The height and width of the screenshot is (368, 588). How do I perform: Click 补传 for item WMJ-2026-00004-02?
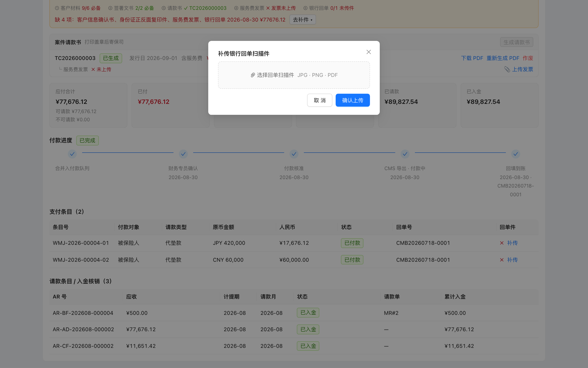click(512, 260)
